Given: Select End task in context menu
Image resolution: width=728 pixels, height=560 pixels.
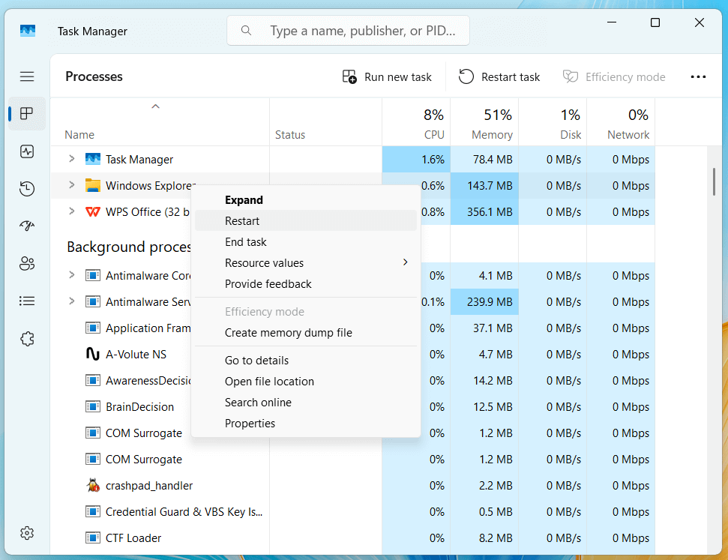Looking at the screenshot, I should point(246,242).
